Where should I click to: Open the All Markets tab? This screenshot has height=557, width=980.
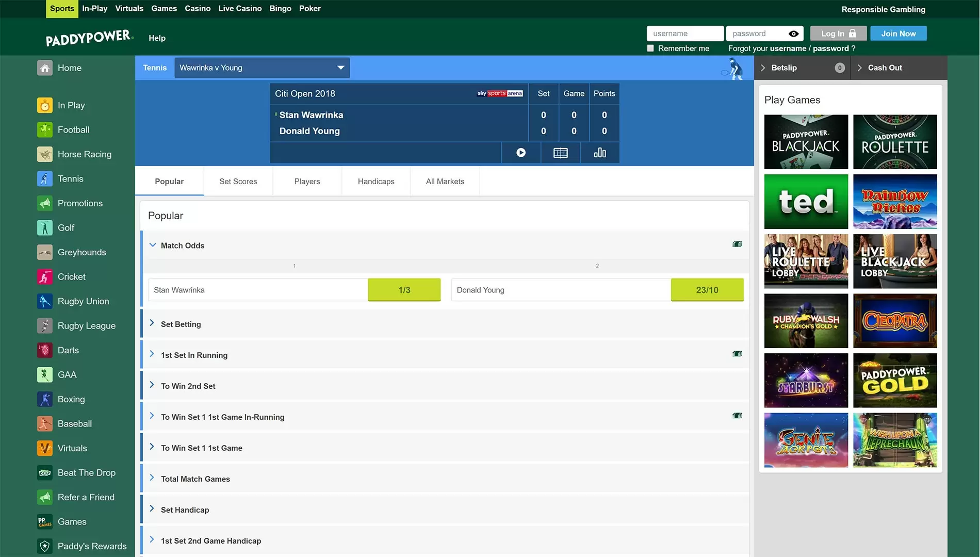coord(445,182)
